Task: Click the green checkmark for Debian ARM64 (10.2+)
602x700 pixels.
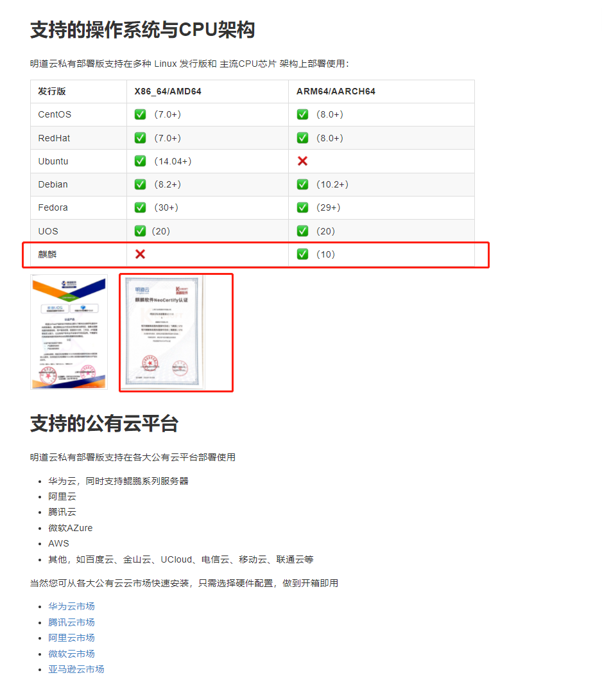Action: 302,184
